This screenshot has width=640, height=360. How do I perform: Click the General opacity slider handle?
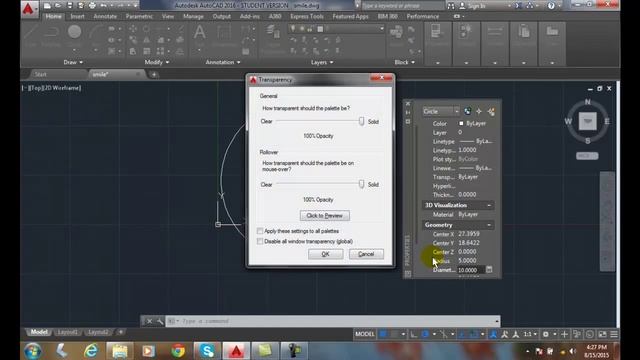click(361, 121)
